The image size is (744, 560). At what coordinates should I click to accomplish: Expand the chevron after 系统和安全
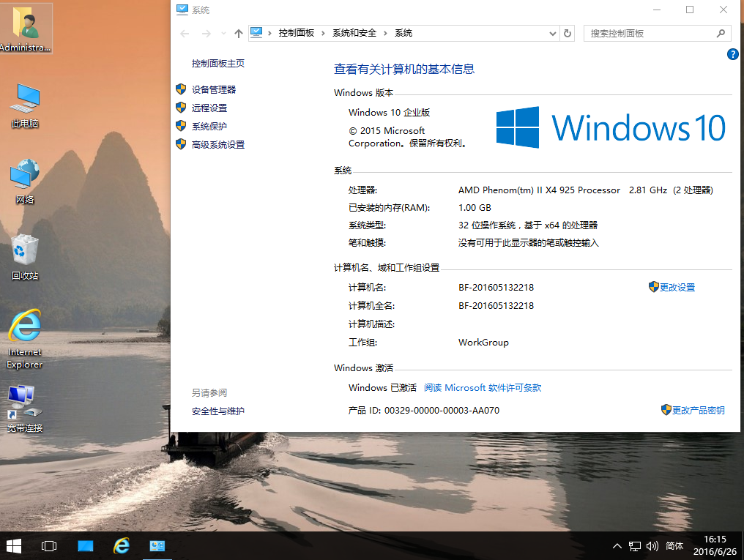pos(385,33)
